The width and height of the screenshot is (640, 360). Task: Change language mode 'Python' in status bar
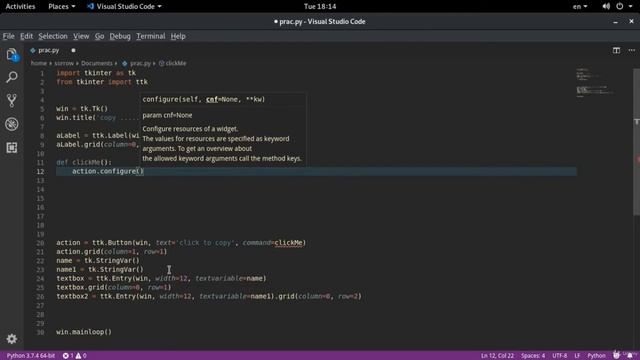596,356
